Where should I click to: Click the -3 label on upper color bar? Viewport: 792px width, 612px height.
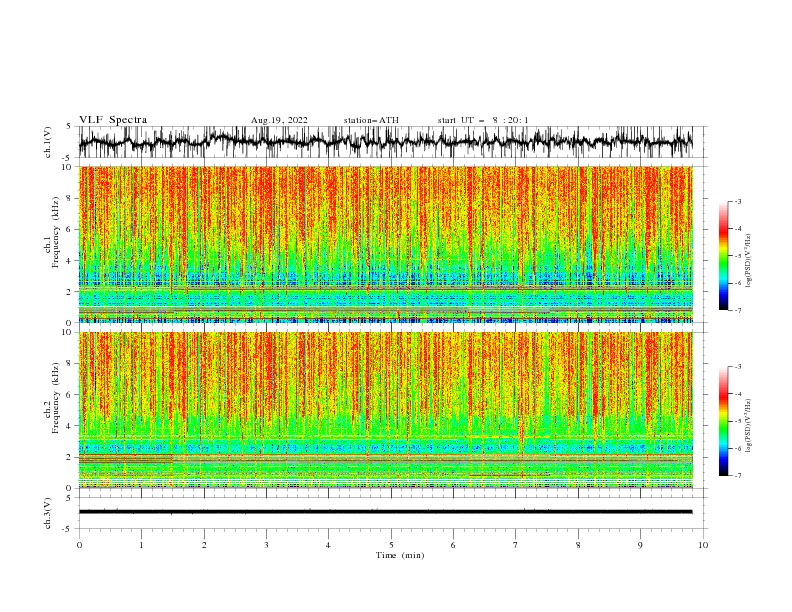(737, 201)
